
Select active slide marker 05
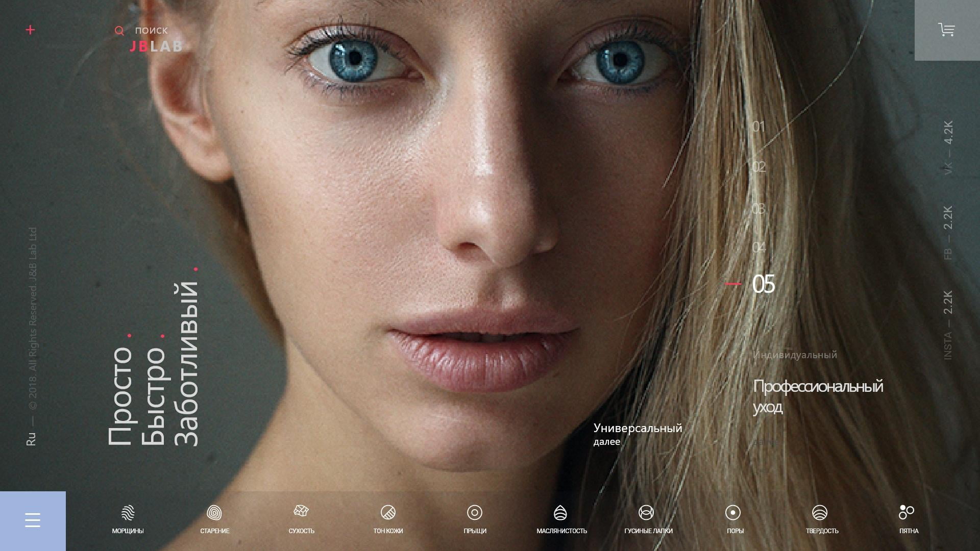point(763,284)
